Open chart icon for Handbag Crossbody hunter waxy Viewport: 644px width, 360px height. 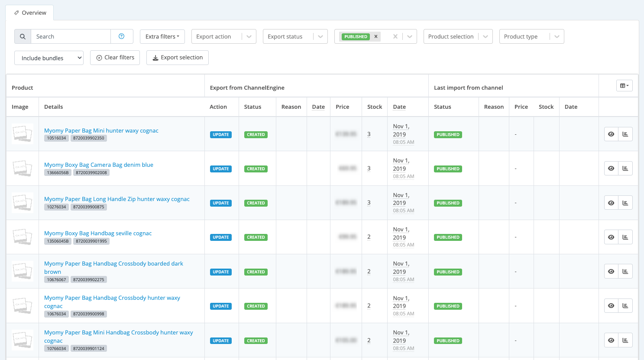coord(625,306)
